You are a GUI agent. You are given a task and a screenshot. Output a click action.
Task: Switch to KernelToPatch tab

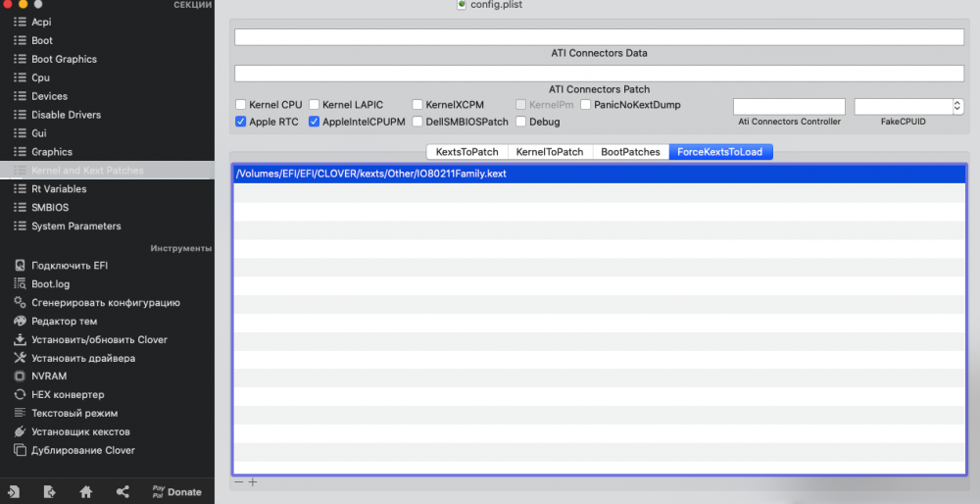tap(550, 152)
